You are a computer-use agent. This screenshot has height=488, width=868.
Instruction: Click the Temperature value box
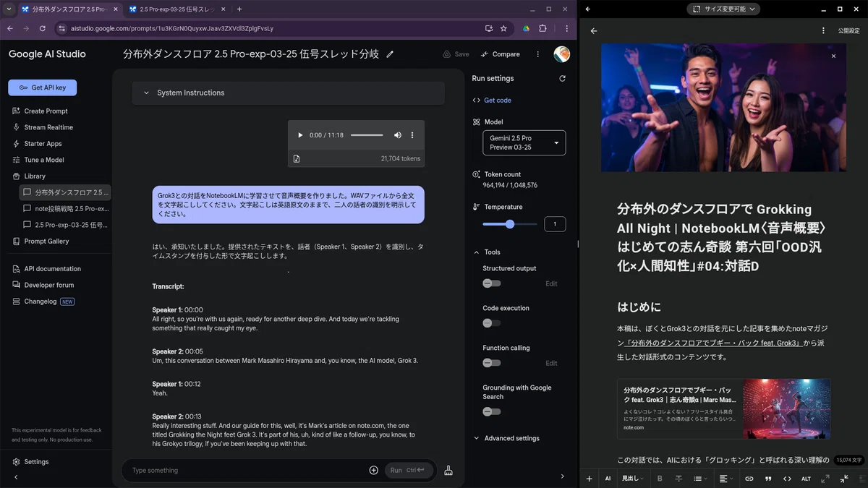coord(555,224)
